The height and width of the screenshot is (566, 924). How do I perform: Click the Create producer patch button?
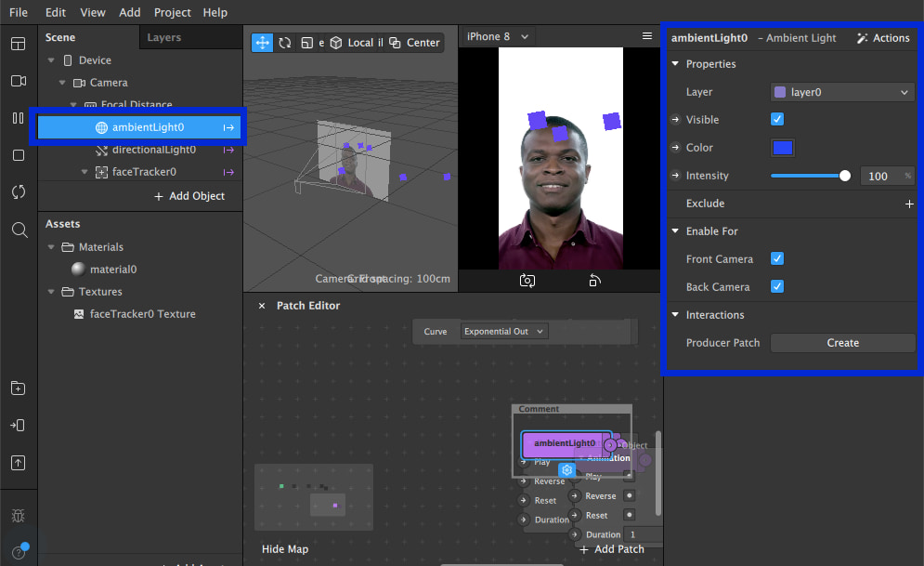pyautogui.click(x=842, y=343)
